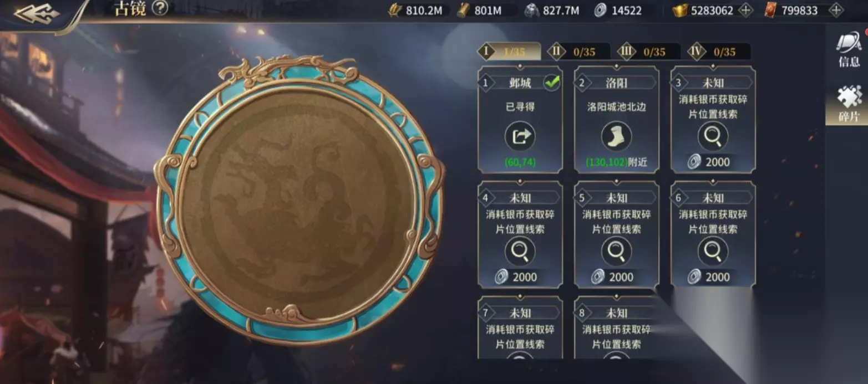The image size is (868, 384).
Task: Open the 信息 side panel icon
Action: (849, 49)
